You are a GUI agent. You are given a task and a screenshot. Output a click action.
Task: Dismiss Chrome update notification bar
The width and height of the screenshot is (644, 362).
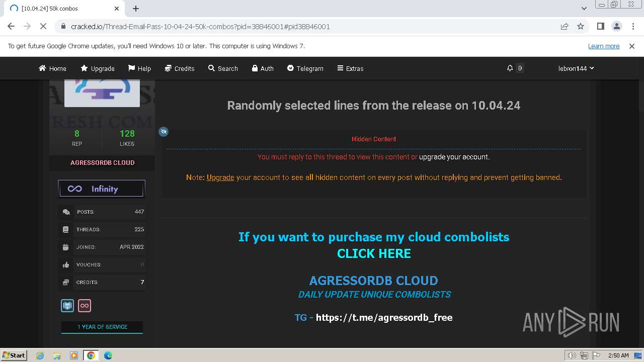[x=632, y=46]
